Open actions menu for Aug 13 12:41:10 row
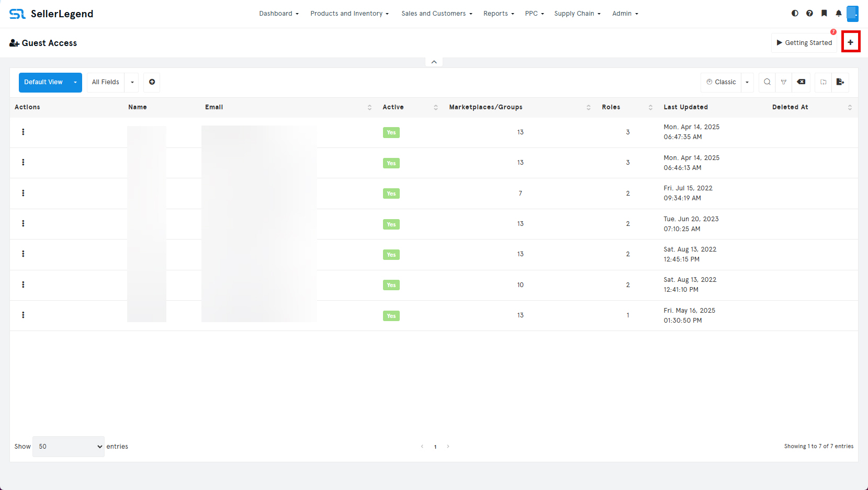Viewport: 868px width, 490px height. pyautogui.click(x=23, y=284)
